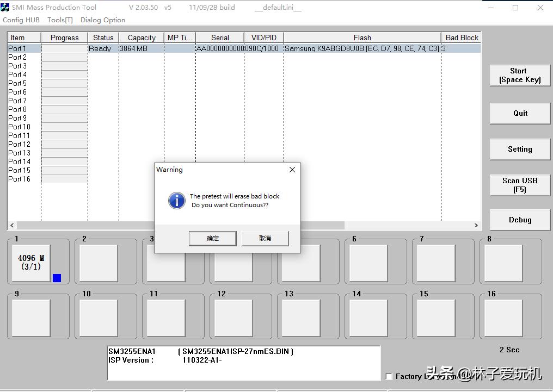Click Port 1 progress bar
Image resolution: width=553 pixels, height=392 pixels.
pyautogui.click(x=65, y=48)
